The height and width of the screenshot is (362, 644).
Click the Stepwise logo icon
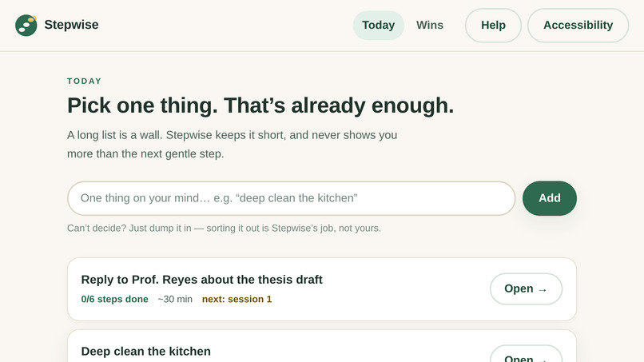click(x=26, y=25)
